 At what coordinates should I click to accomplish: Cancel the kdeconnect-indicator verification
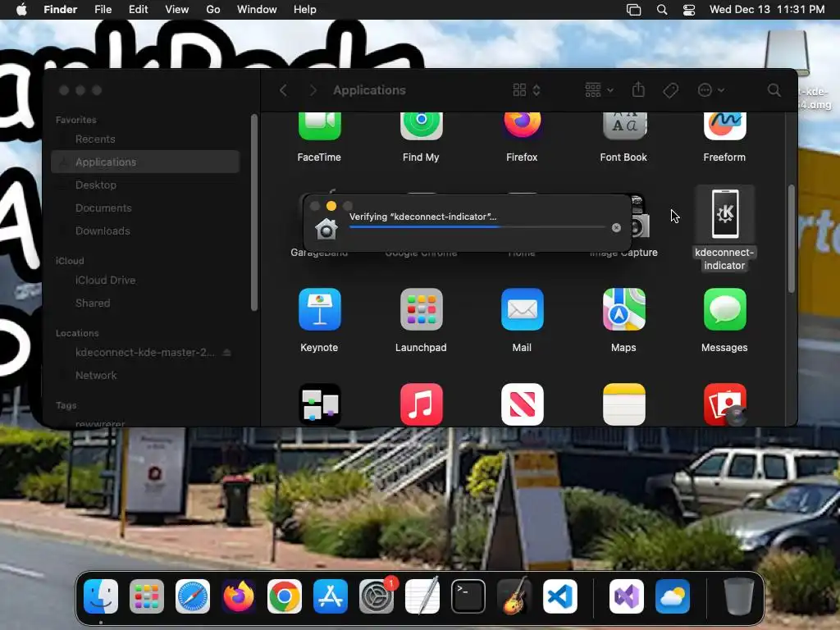click(616, 228)
